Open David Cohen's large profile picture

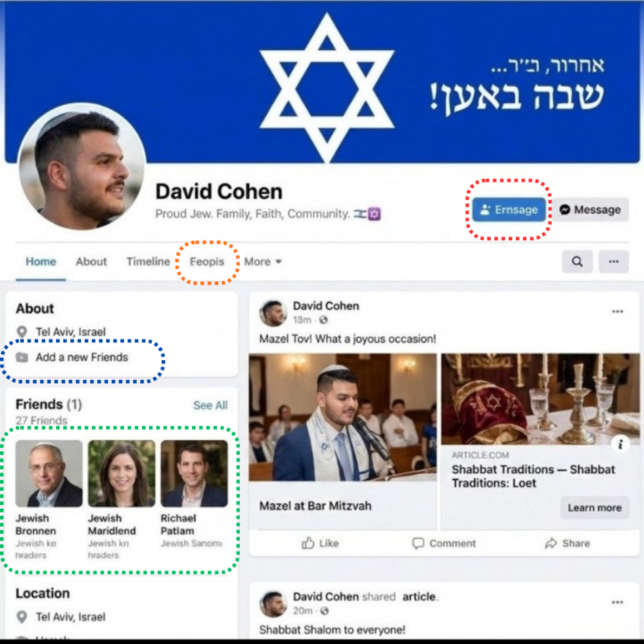pyautogui.click(x=81, y=166)
